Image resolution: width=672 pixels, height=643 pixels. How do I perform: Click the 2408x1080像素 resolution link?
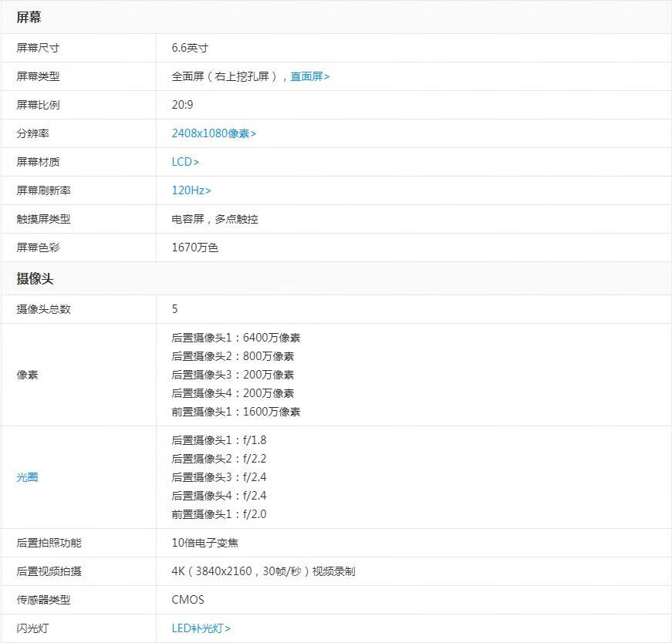pos(214,133)
